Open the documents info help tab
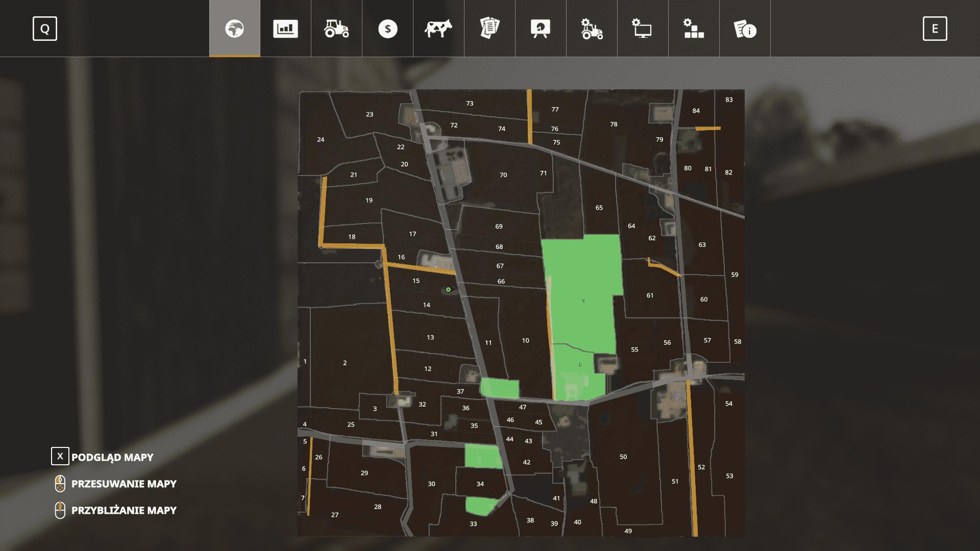 click(x=745, y=29)
